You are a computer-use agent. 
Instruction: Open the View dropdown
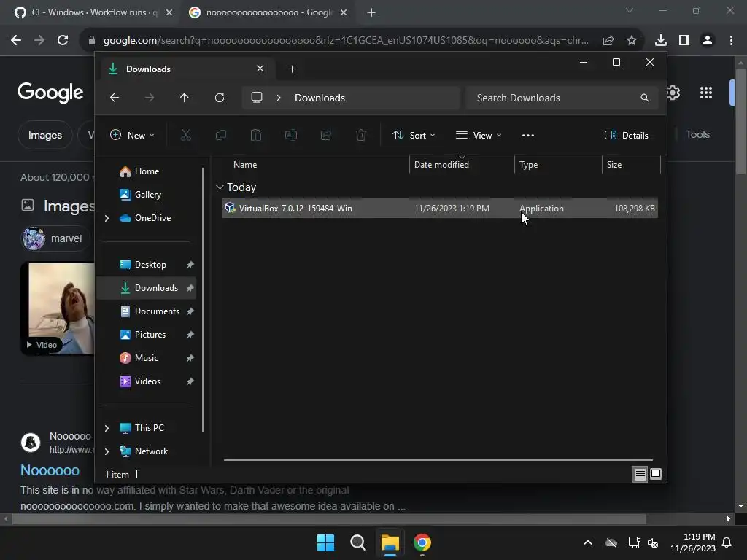(479, 135)
